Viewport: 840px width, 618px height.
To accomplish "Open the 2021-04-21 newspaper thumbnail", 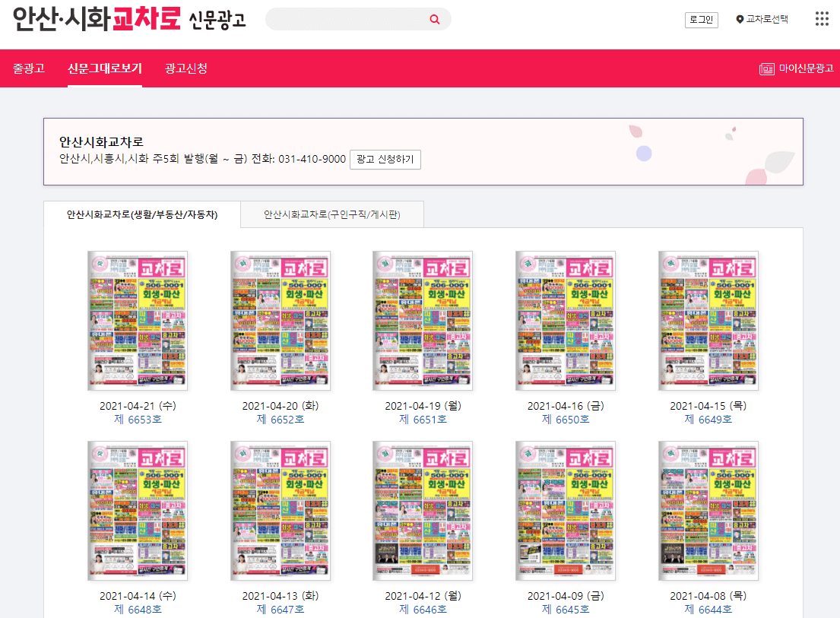I will [138, 320].
